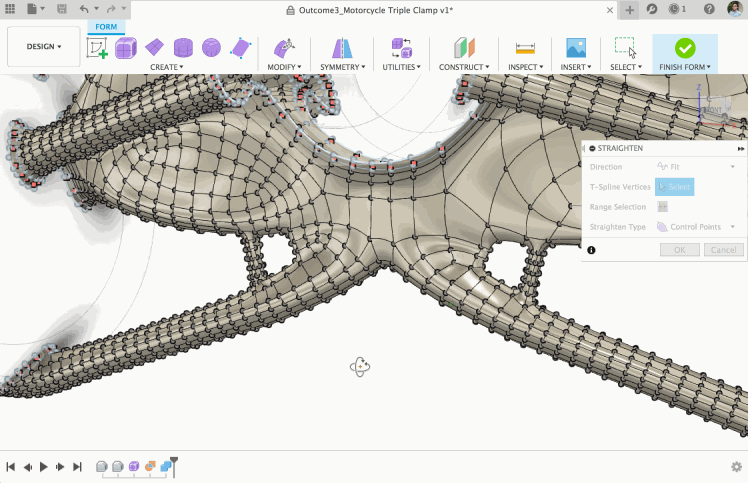
Task: Click the Insert image icon
Action: tap(575, 48)
